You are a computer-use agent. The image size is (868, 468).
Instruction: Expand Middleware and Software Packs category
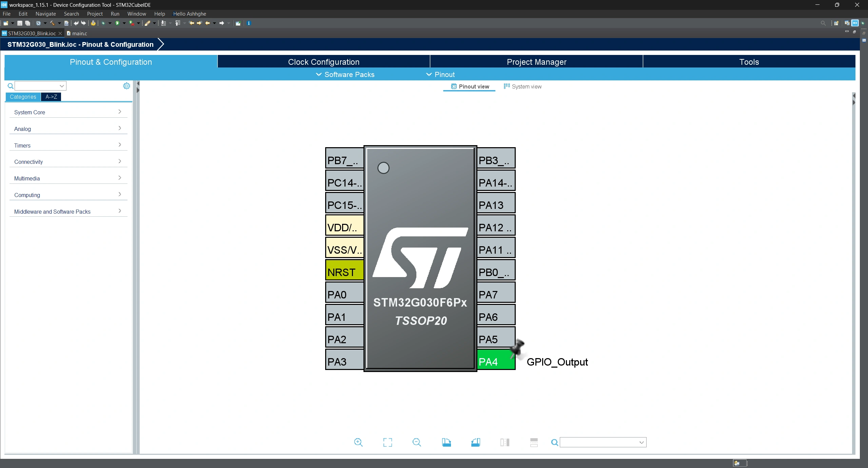click(68, 211)
